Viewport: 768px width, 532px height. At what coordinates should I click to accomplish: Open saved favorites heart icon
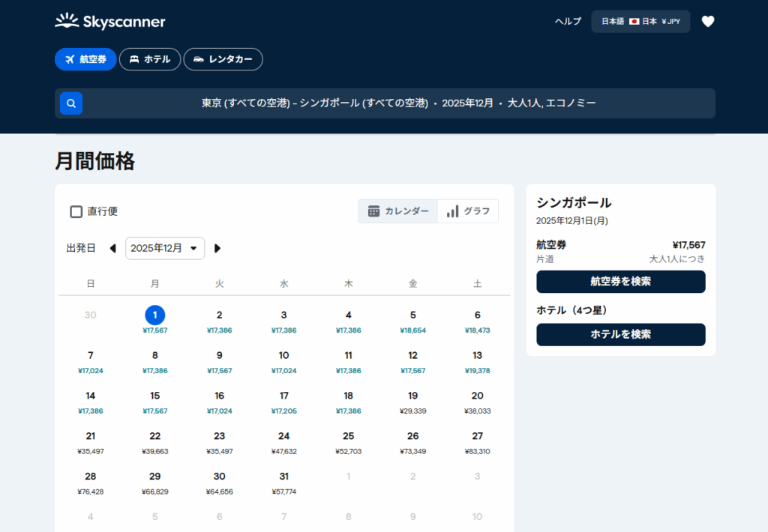pos(707,22)
